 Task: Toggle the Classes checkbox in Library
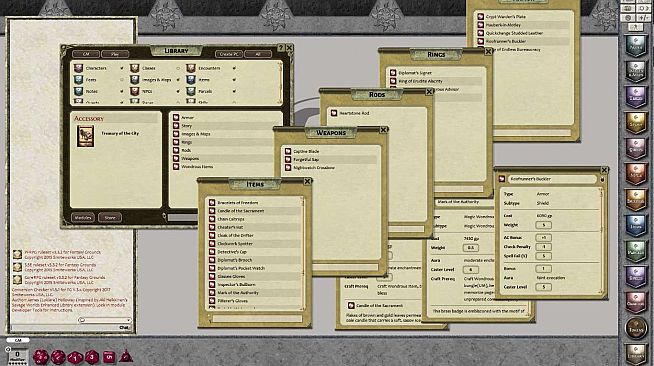(178, 68)
